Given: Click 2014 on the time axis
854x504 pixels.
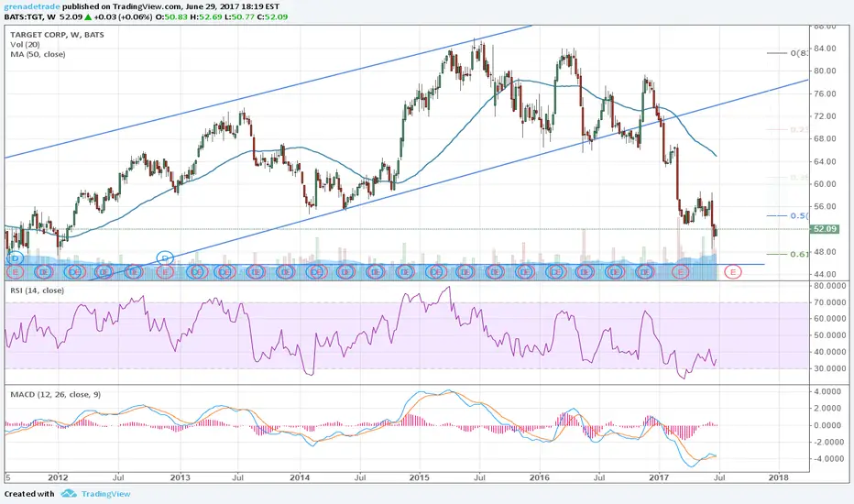Looking at the screenshot, I should [300, 477].
